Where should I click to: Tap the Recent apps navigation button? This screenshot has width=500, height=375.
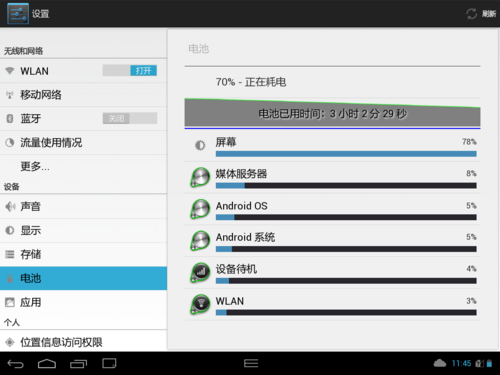point(78,364)
